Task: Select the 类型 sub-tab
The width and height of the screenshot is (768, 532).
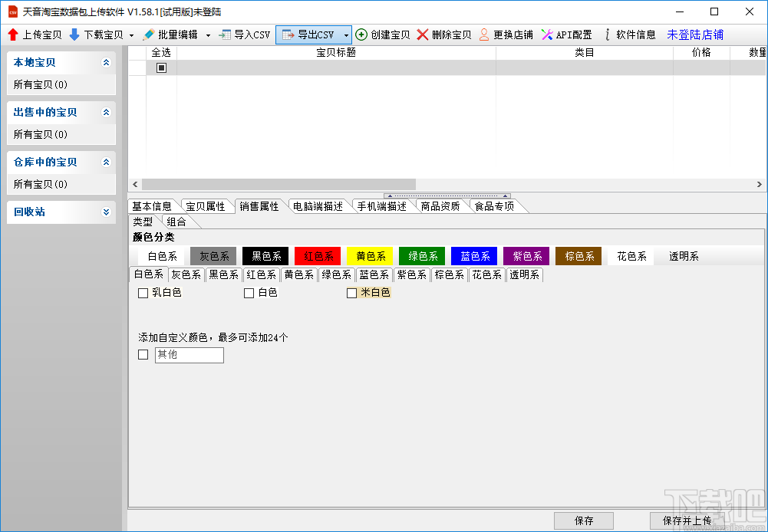Action: click(143, 222)
